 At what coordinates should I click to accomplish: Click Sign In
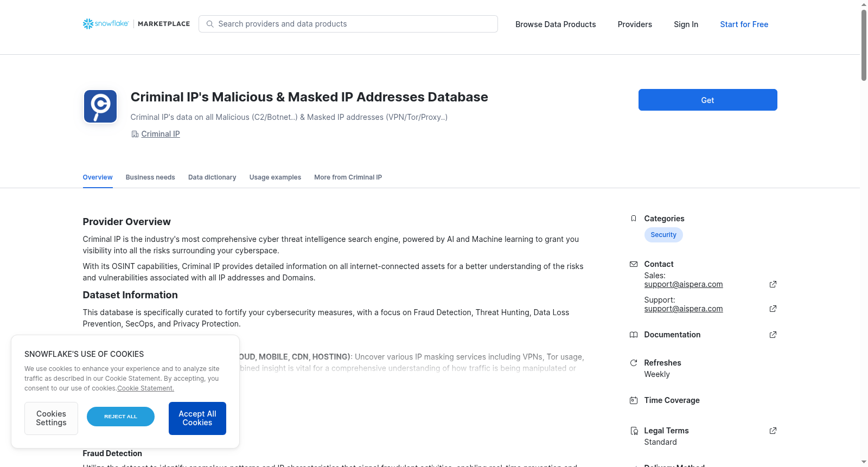[686, 24]
